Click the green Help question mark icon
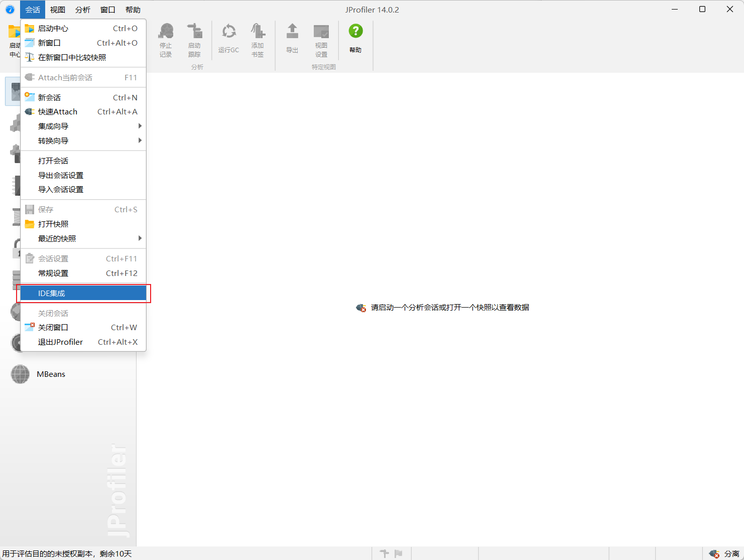Image resolution: width=744 pixels, height=560 pixels. point(355,32)
